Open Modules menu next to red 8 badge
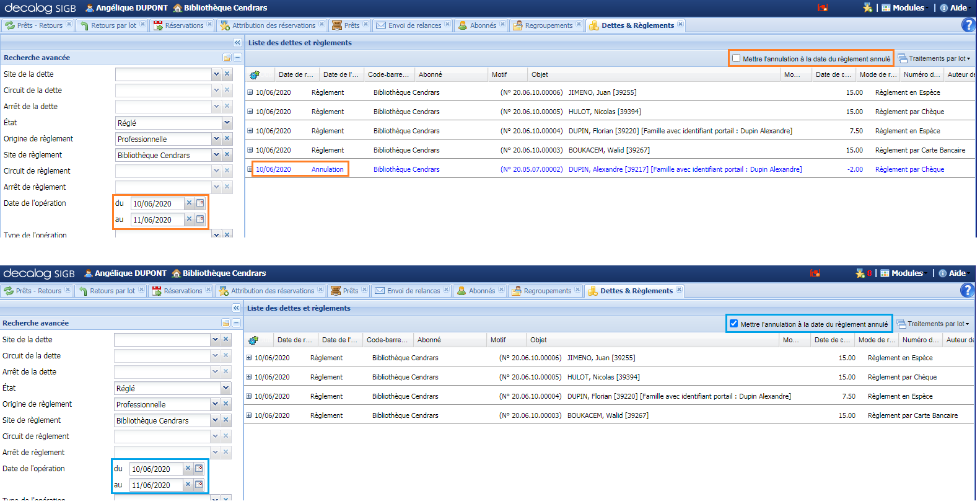This screenshot has width=980, height=501. click(x=903, y=273)
